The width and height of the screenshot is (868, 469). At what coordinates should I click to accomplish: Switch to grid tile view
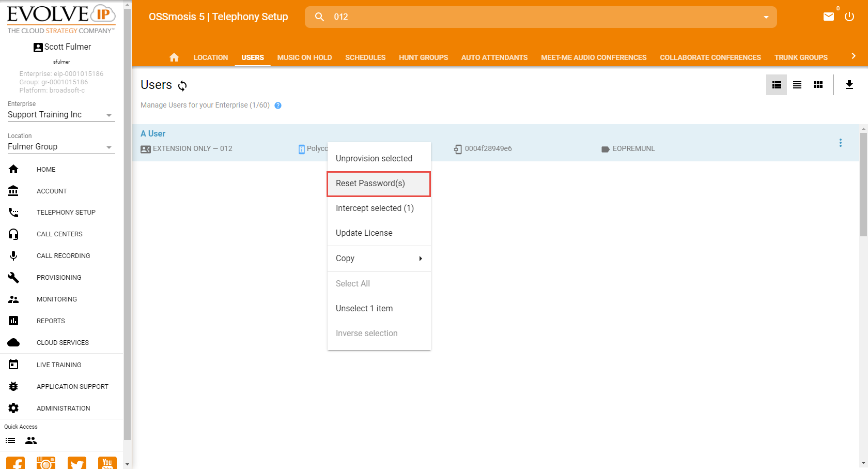pos(818,85)
